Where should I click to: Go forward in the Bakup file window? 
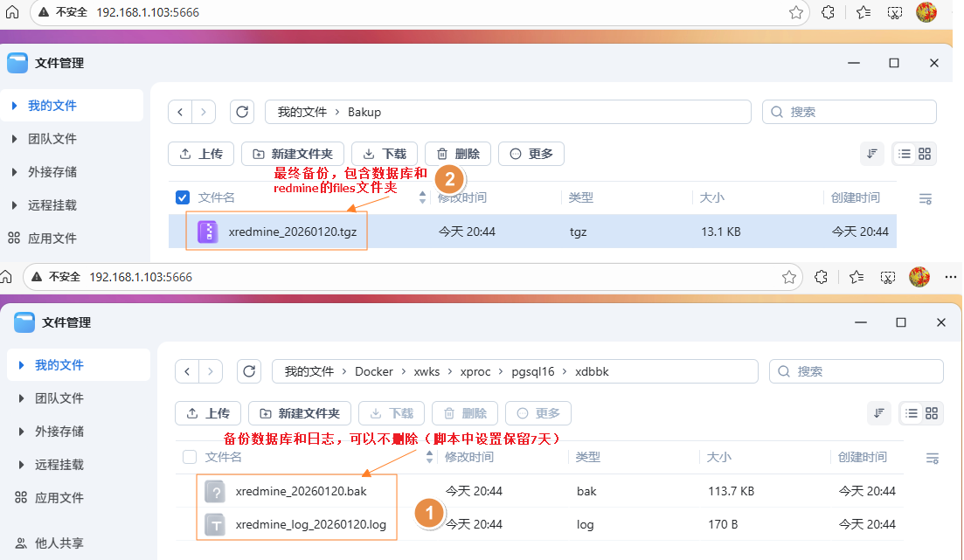pos(204,112)
